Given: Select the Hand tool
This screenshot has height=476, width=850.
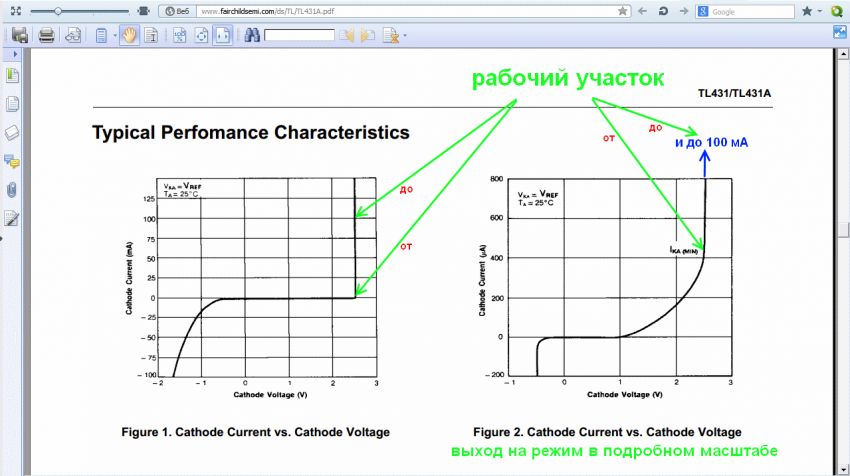Looking at the screenshot, I should 129,36.
